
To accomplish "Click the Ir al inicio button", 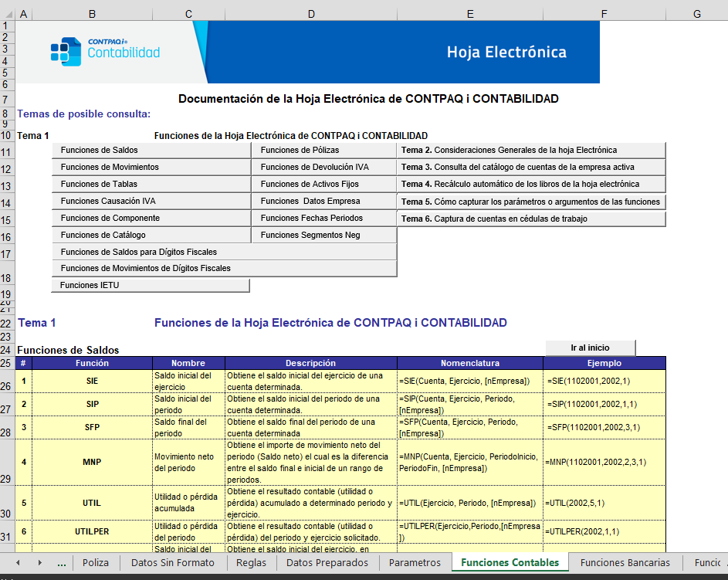I will point(590,348).
